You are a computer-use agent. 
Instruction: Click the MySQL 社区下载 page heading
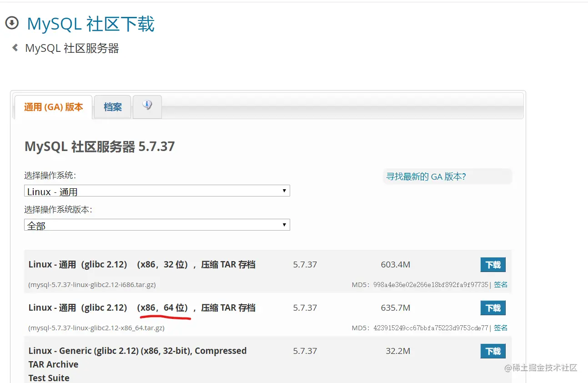(x=91, y=24)
